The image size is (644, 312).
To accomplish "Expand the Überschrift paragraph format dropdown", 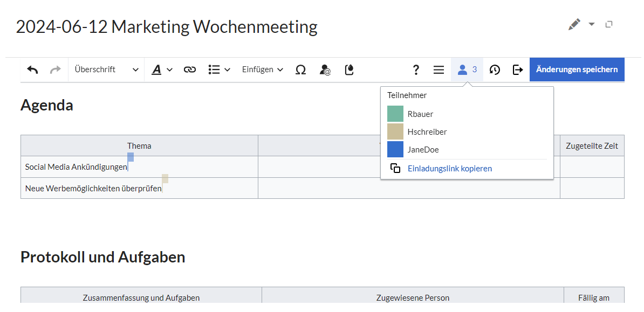I will (106, 70).
